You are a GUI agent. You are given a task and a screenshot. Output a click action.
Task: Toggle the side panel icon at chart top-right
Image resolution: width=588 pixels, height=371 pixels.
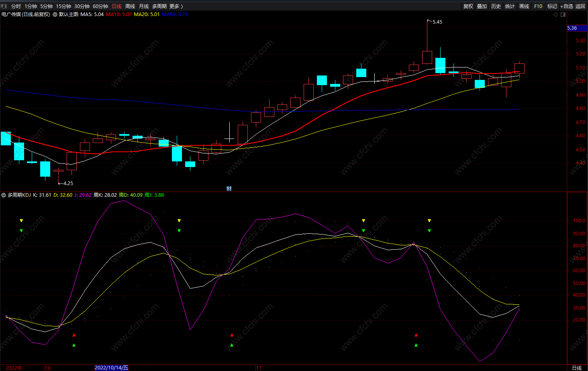563,15
